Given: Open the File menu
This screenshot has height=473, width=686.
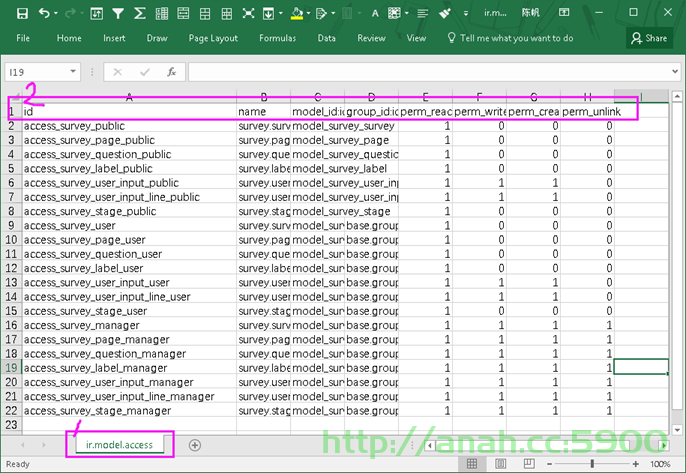Looking at the screenshot, I should tap(23, 38).
